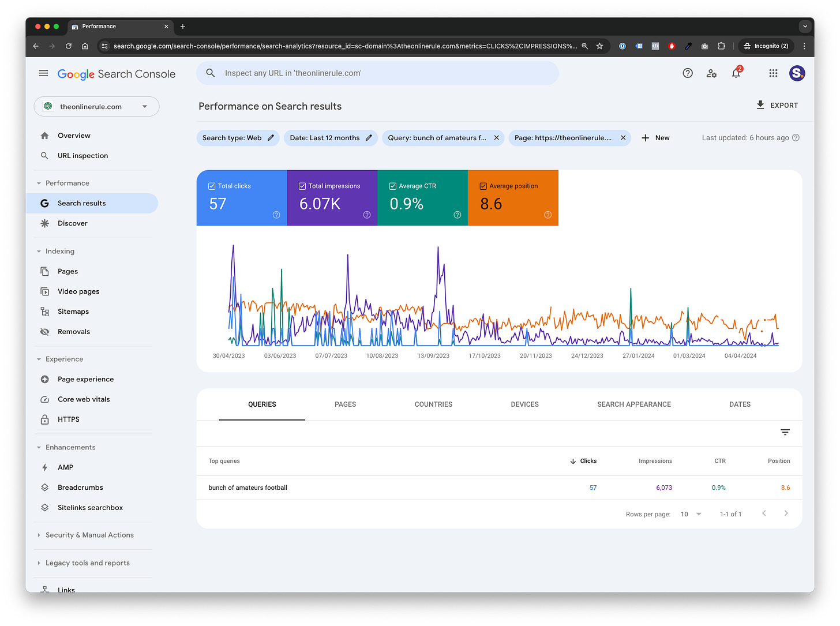Open the theonlinerule.com property dropdown
This screenshot has height=626, width=840.
click(x=96, y=107)
